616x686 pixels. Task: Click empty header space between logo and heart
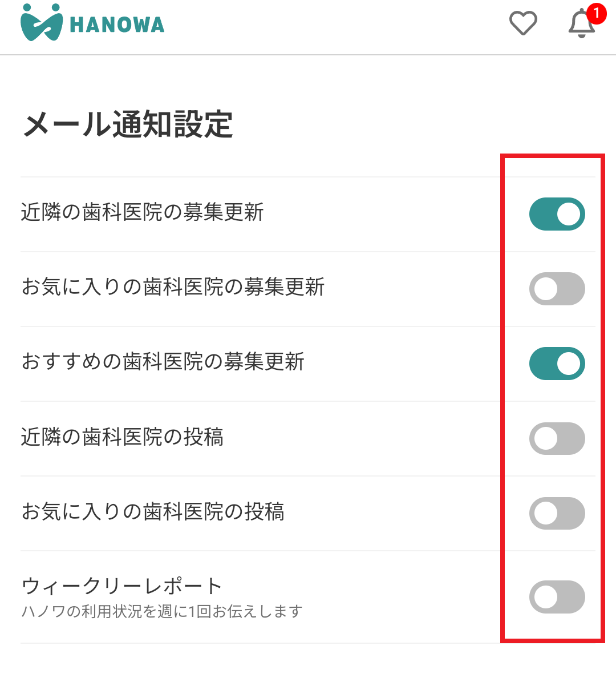pyautogui.click(x=337, y=26)
